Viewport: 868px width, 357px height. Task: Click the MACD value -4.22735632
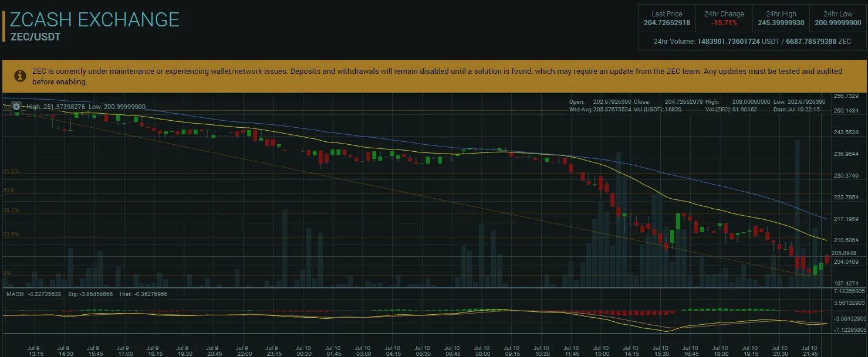tap(45, 294)
